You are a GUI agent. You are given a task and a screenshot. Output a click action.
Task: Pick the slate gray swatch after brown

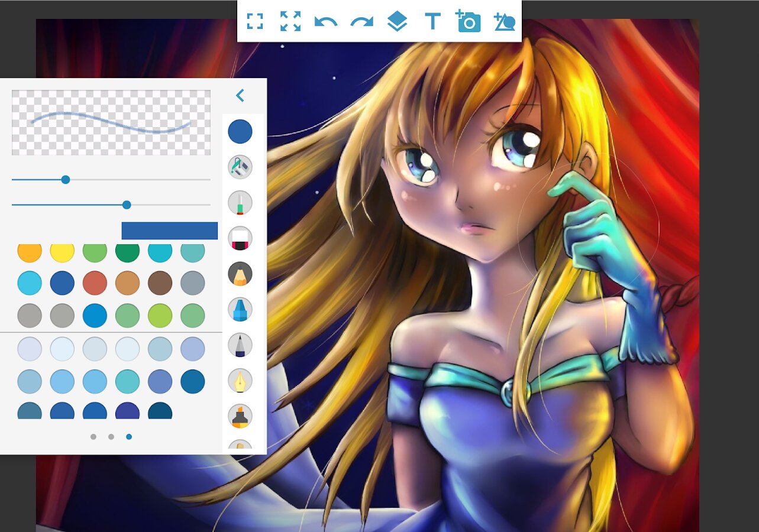point(192,283)
